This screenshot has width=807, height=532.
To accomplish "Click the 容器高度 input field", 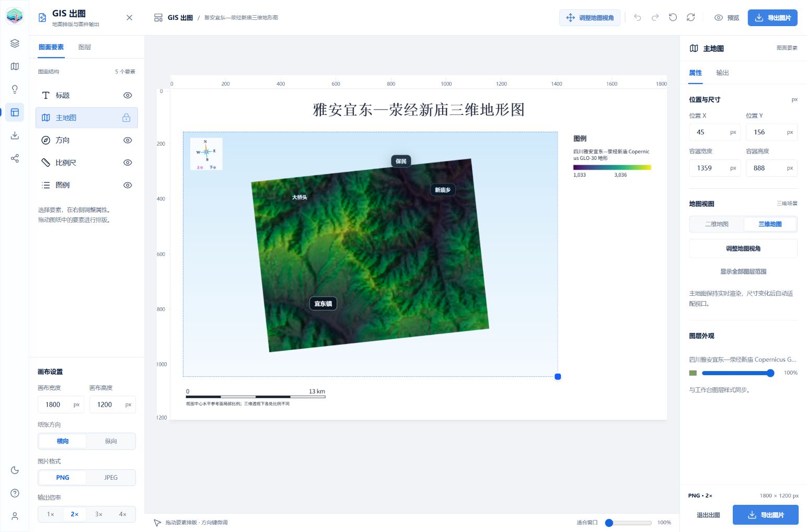I will (x=771, y=168).
